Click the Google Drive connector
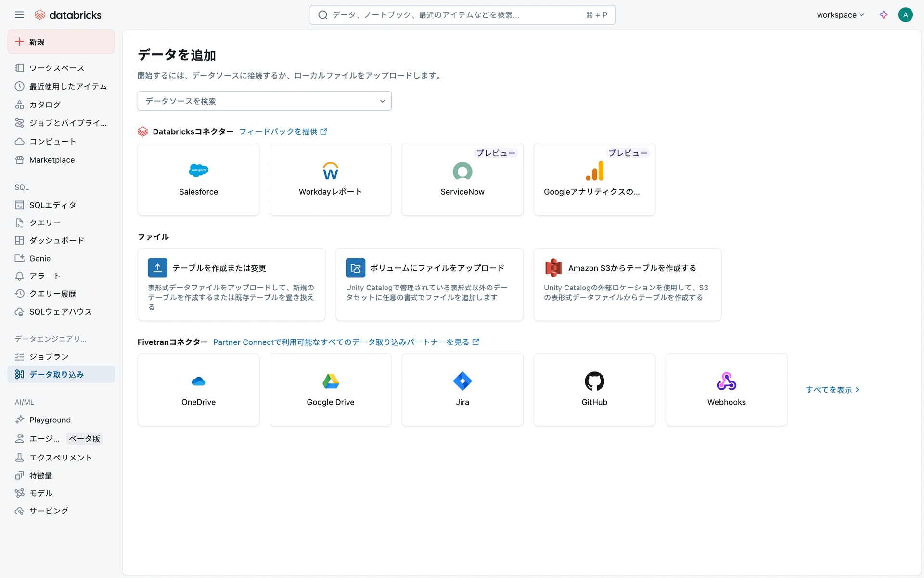Viewport: 924px width, 578px height. point(330,389)
